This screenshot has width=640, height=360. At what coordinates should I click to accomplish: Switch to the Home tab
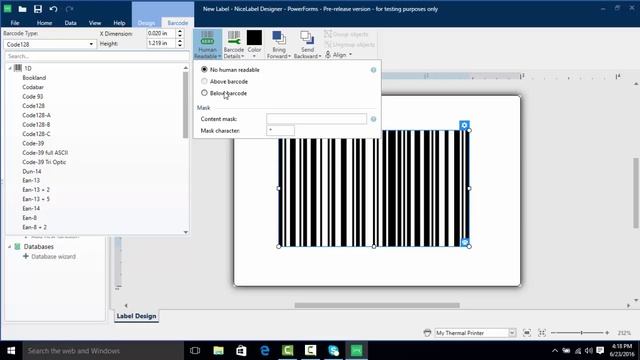coord(44,23)
